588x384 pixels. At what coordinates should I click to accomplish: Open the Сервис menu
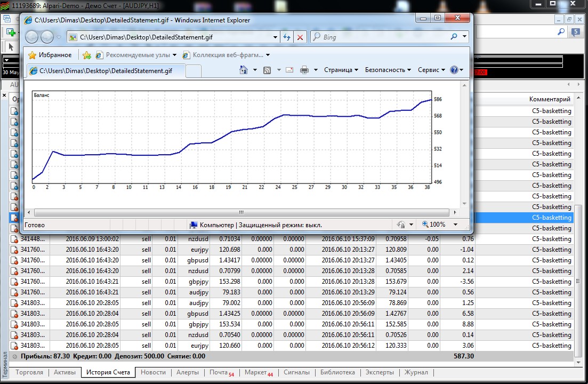[x=432, y=70]
